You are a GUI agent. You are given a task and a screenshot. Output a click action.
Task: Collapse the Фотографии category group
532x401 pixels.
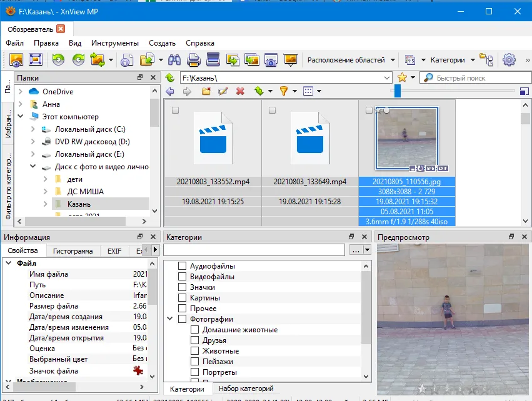[x=170, y=319]
